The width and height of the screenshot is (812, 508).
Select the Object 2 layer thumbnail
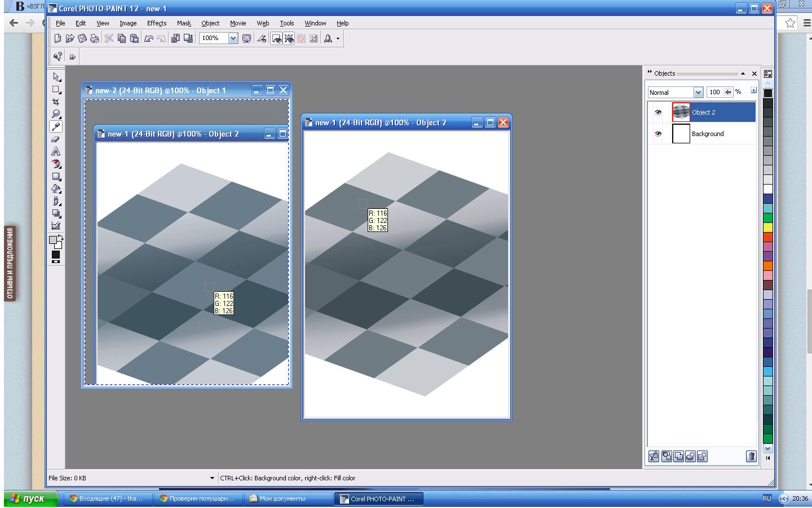[x=681, y=112]
